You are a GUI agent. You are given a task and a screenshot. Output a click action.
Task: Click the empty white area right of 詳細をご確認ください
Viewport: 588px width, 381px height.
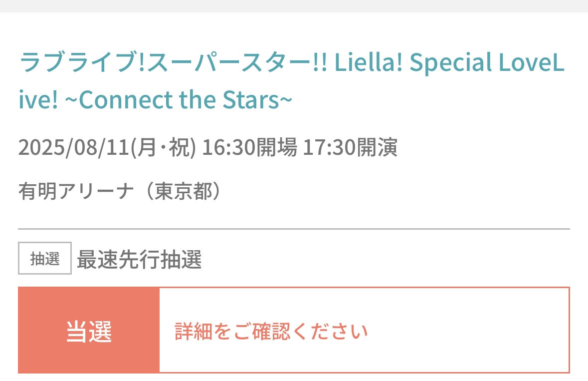point(469,331)
